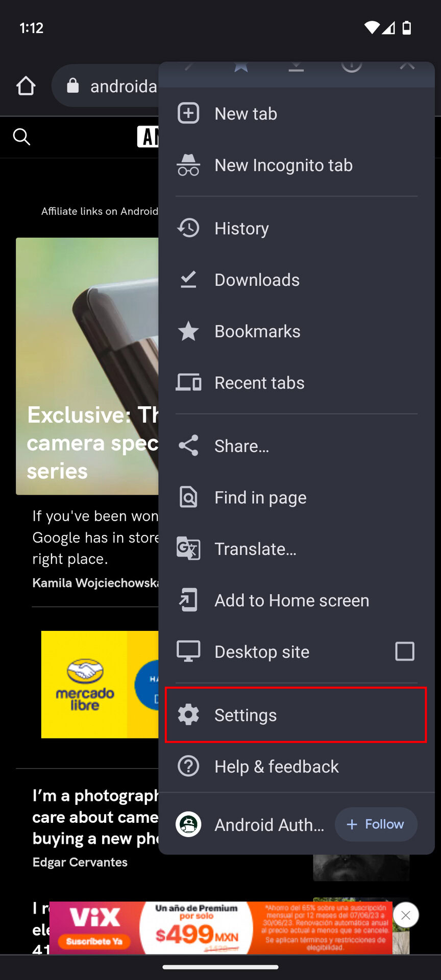Click the Share icon
This screenshot has width=441, height=980.
pos(188,446)
